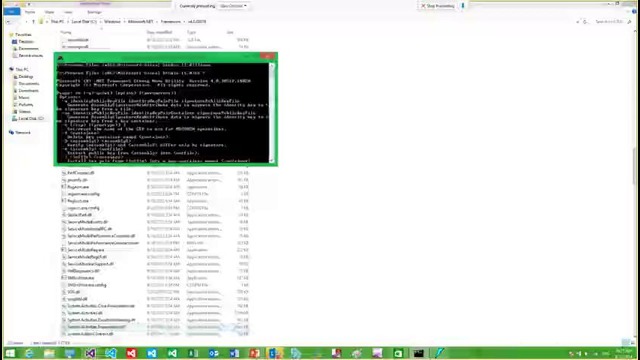Open File Explorer from the taskbar

(49, 353)
